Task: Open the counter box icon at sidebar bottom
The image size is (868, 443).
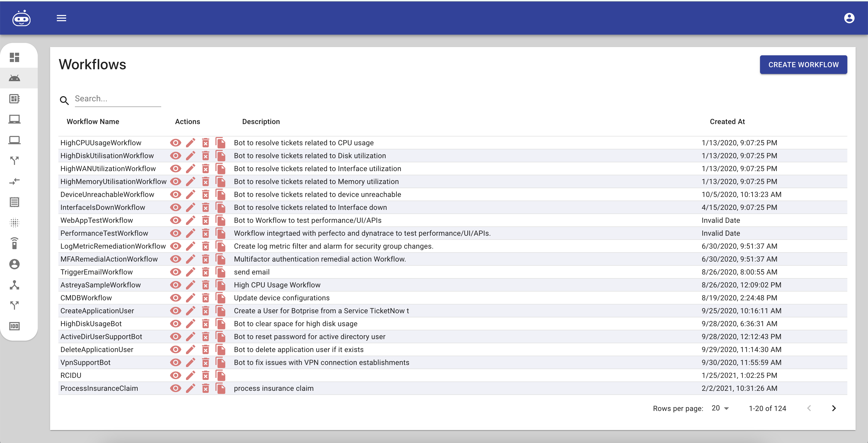Action: click(14, 326)
